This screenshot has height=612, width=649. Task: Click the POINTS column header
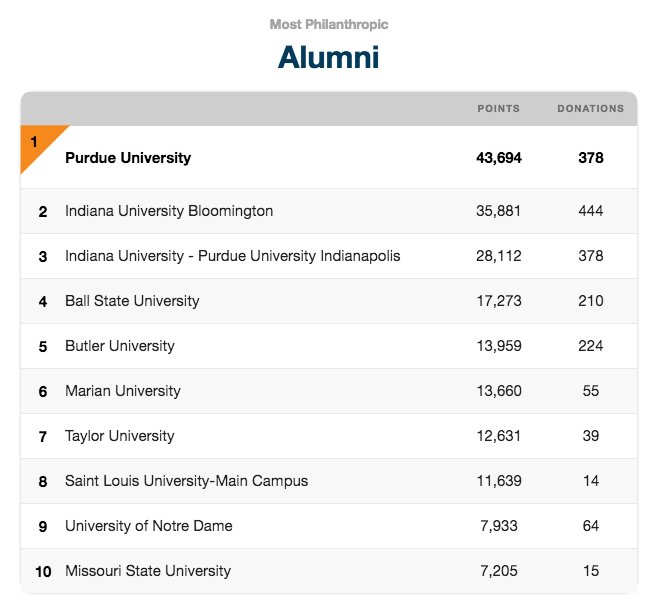tap(498, 108)
